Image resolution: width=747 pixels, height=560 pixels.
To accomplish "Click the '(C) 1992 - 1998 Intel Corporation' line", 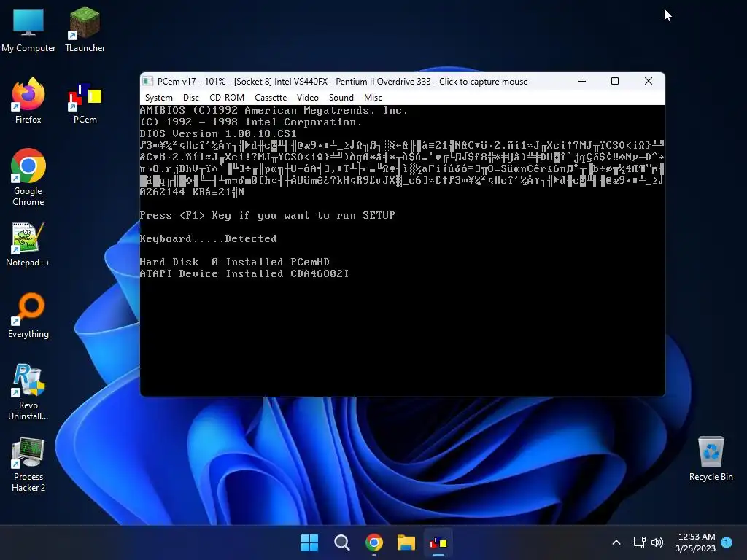I will 251,122.
